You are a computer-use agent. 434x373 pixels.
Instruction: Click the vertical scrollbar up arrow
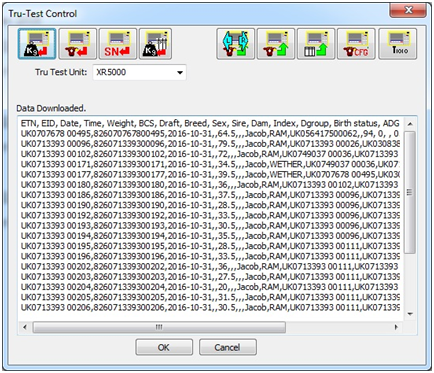click(410, 124)
